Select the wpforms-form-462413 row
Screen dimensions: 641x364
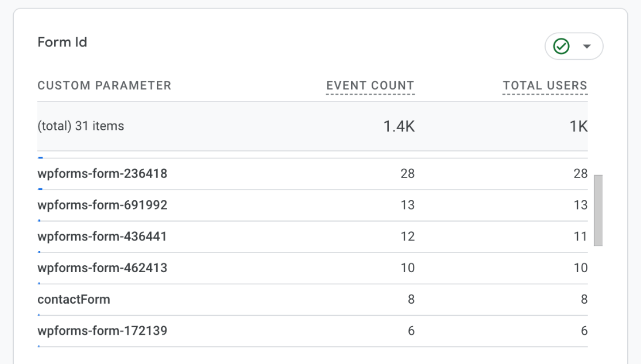102,268
